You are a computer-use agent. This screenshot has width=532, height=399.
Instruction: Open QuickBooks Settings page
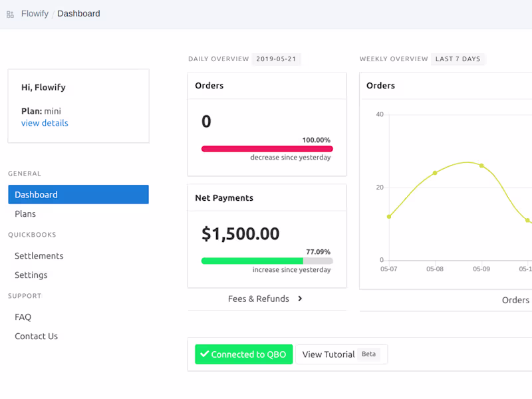[x=31, y=275]
